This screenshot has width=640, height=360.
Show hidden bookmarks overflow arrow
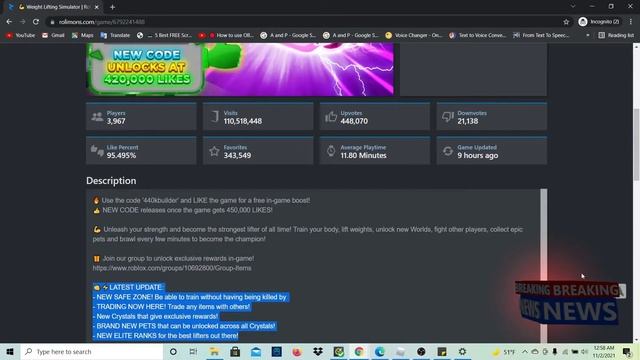coord(588,36)
